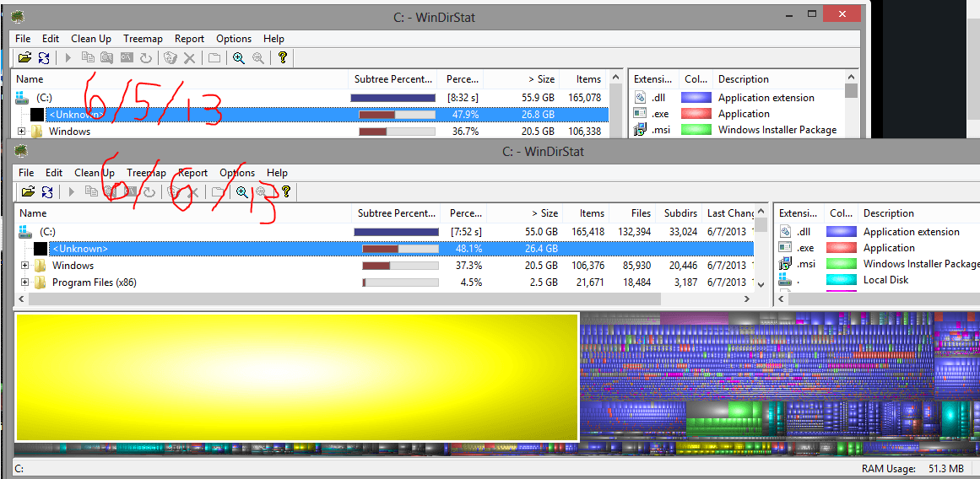The width and height of the screenshot is (980, 479).
Task: Open Clean Up menu in back window
Action: [x=90, y=39]
